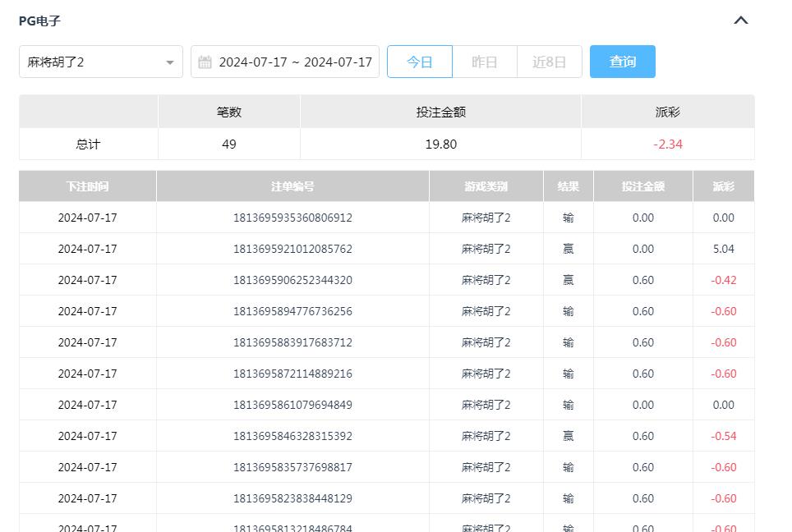
Task: Select bet number 1813695935360806912
Action: (x=292, y=218)
